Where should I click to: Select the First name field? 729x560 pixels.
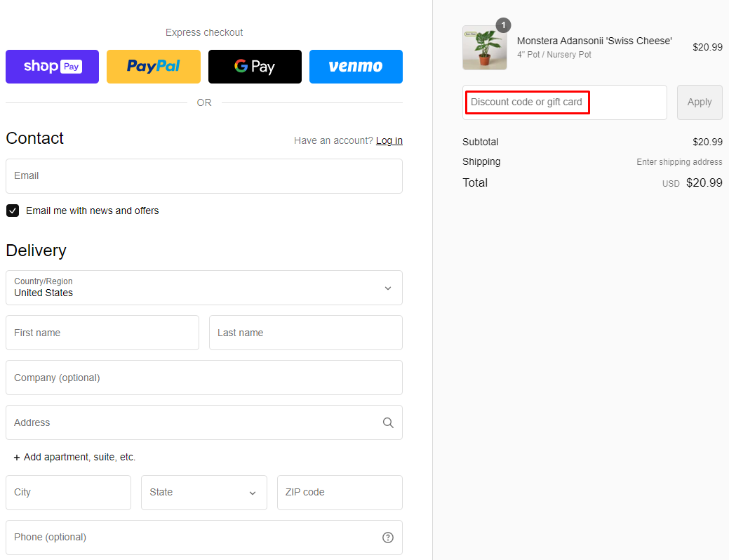(102, 333)
